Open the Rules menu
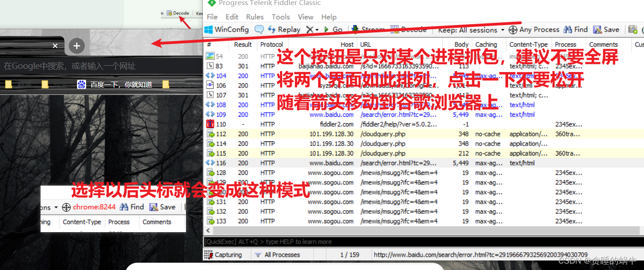Screen dimensions: 644x270 [x=255, y=17]
